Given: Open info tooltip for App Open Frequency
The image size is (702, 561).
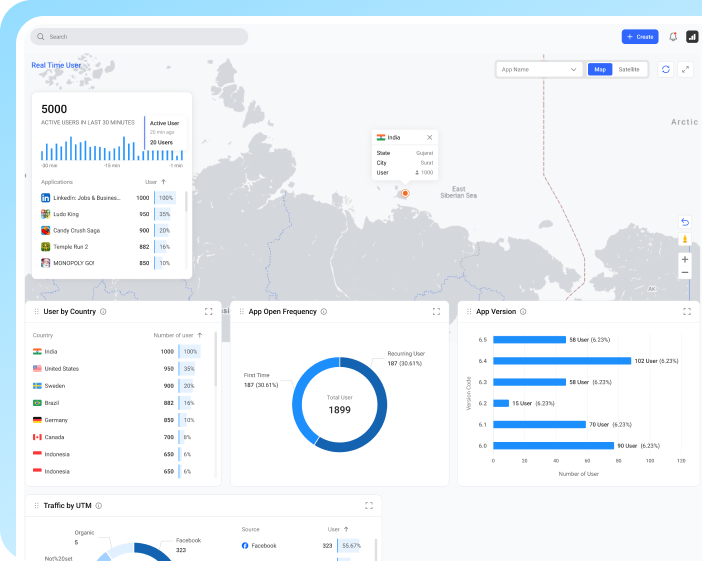Looking at the screenshot, I should [325, 312].
